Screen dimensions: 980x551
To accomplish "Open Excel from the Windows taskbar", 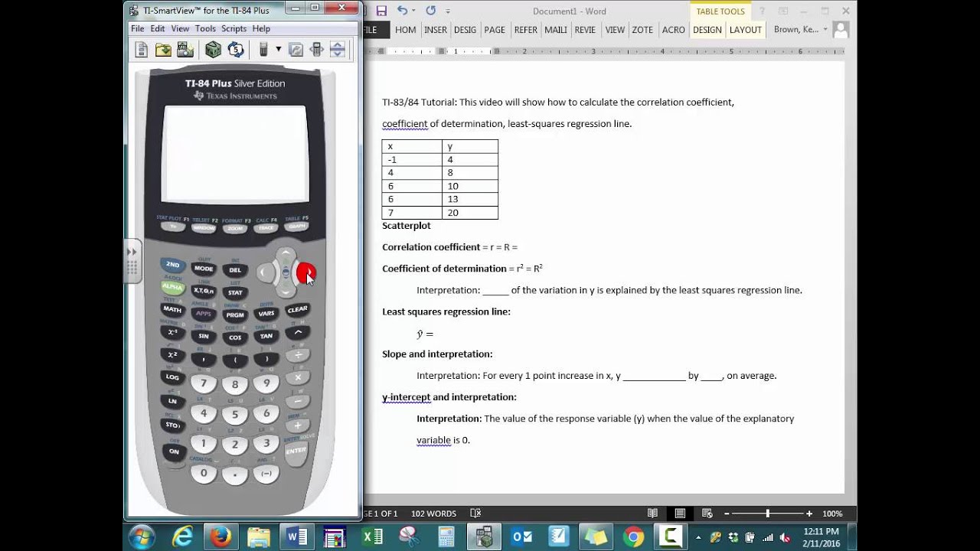I will 372,536.
